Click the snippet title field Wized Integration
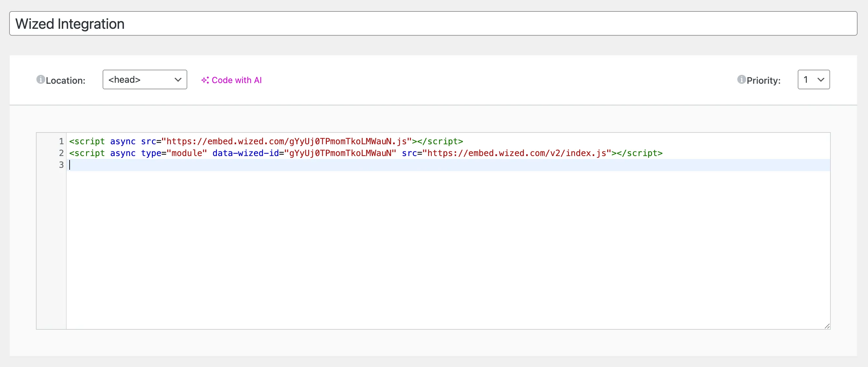 coord(135,23)
